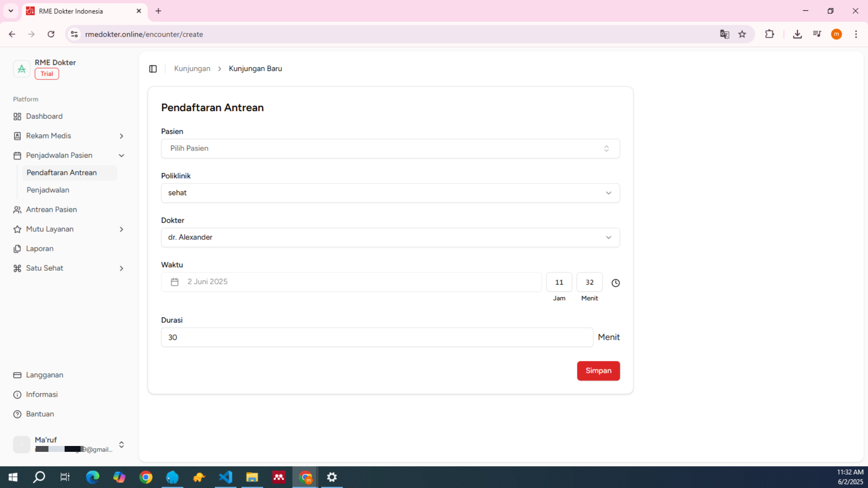Open the Pilih Pasien dropdown
This screenshot has width=868, height=488.
(390, 149)
